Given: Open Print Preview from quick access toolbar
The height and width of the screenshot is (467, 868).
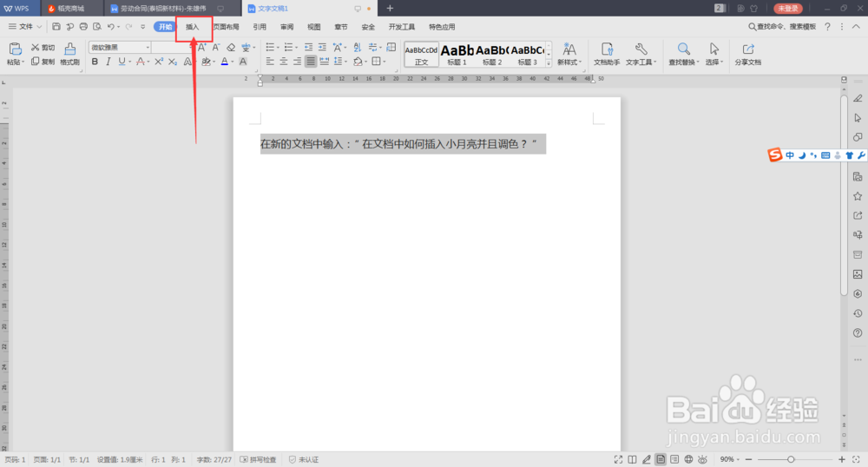Looking at the screenshot, I should 97,27.
